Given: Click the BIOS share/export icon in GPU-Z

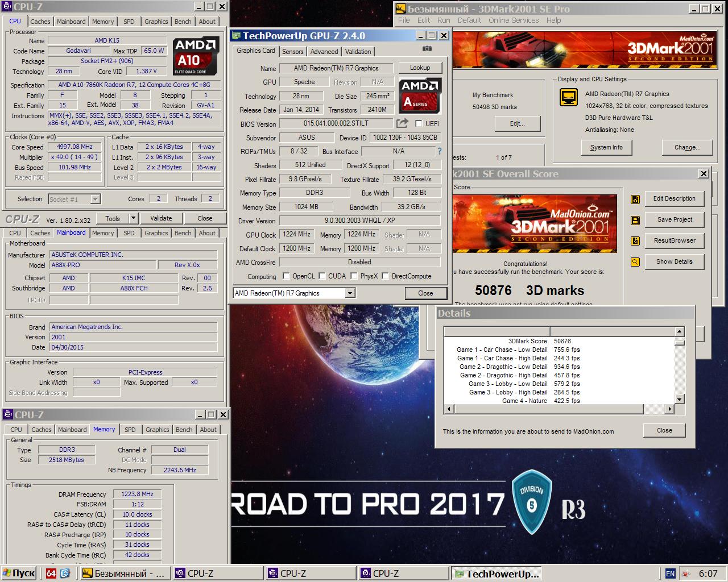Looking at the screenshot, I should 402,123.
